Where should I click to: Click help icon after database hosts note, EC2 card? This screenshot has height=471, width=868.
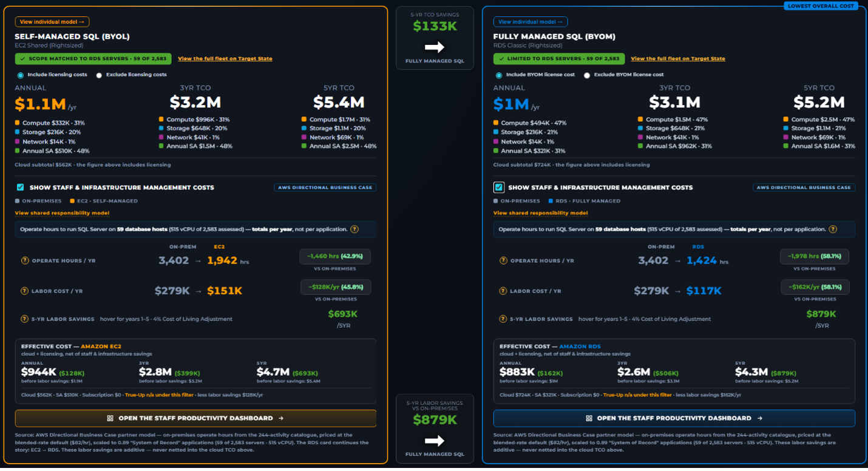pos(354,229)
